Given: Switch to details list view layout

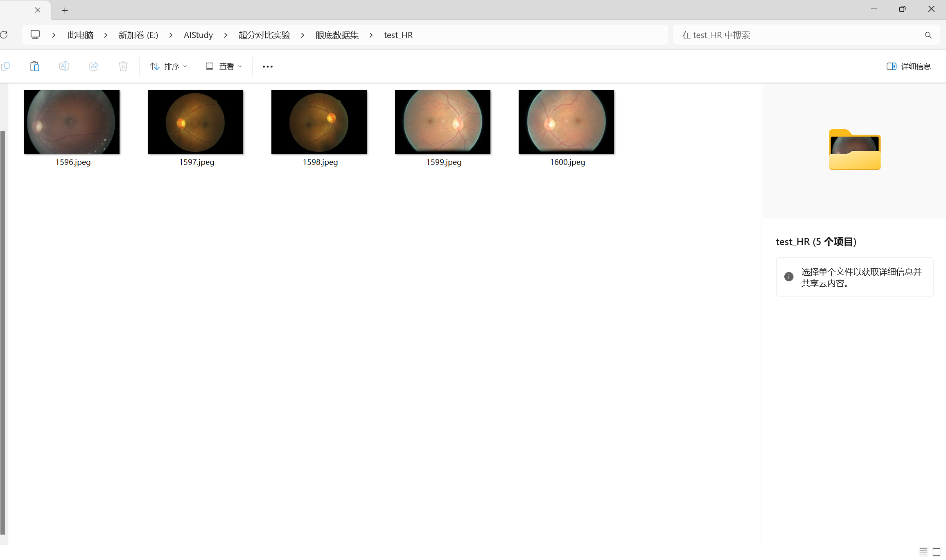Looking at the screenshot, I should [x=923, y=551].
